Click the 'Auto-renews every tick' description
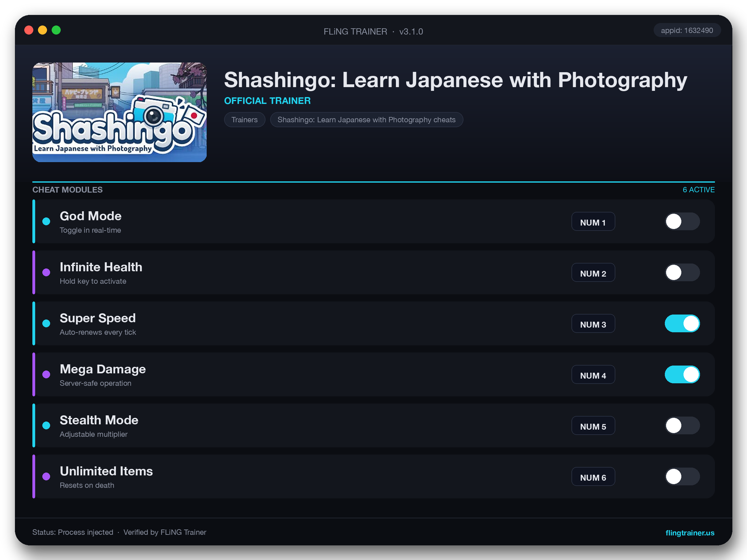Image resolution: width=747 pixels, height=560 pixels. point(98,332)
